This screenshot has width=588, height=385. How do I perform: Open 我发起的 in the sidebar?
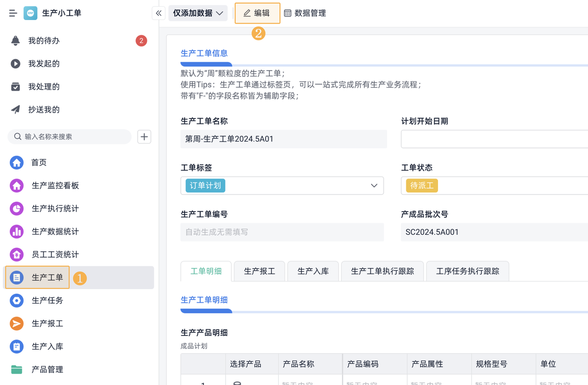tap(44, 64)
